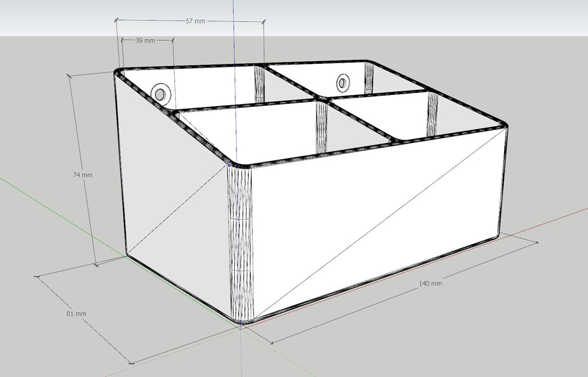This screenshot has width=588, height=377.
Task: Click the left mounting hole on back wall
Action: click(159, 93)
